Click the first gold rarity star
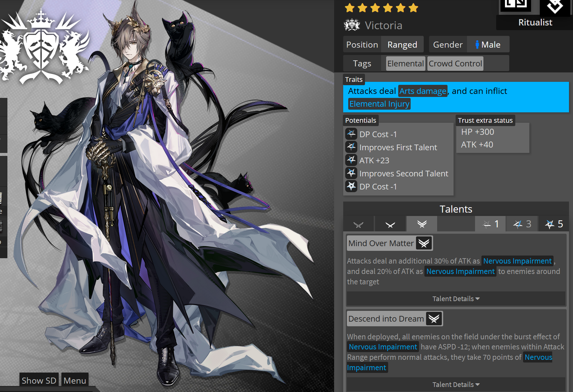Image resolution: width=573 pixels, height=392 pixels. pos(350,8)
